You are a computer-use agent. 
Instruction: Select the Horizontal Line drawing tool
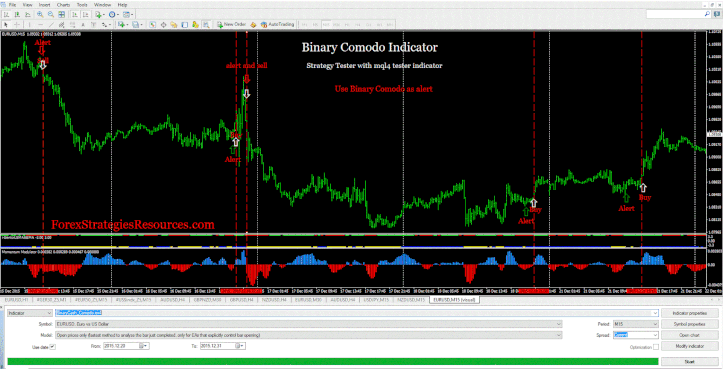(40, 24)
